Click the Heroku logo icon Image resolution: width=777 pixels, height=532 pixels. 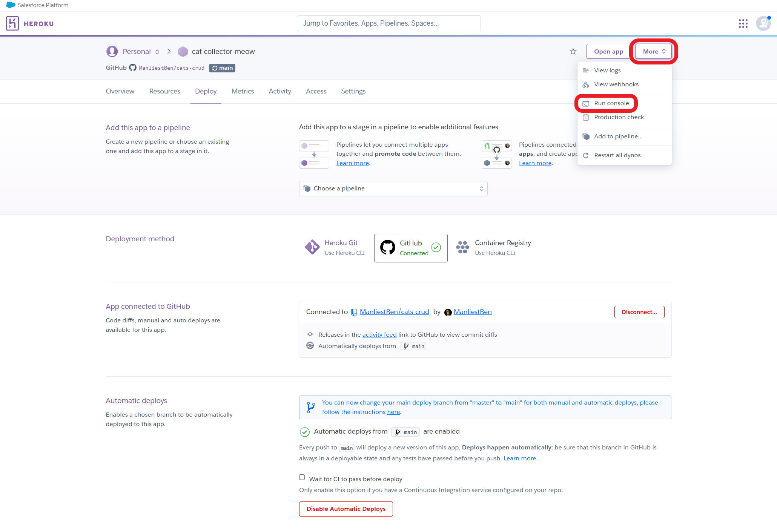(12, 23)
